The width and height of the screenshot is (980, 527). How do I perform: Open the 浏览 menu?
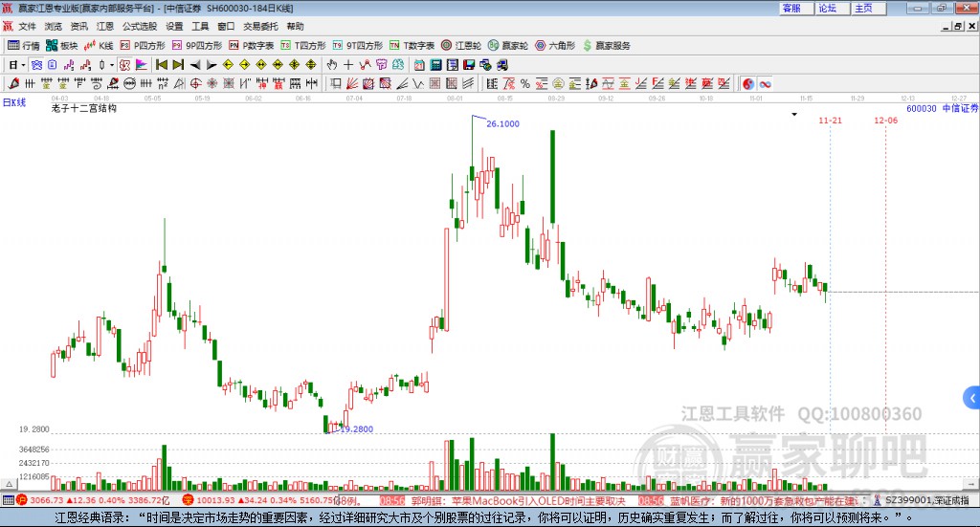tap(54, 26)
